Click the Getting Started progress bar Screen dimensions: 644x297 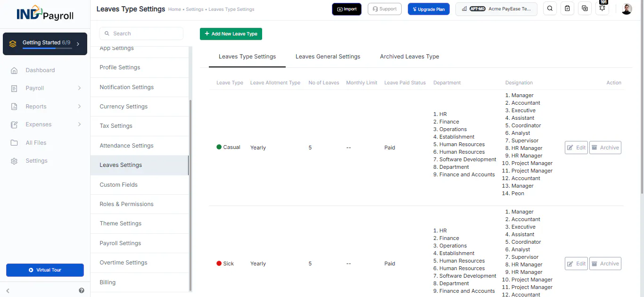click(x=47, y=49)
